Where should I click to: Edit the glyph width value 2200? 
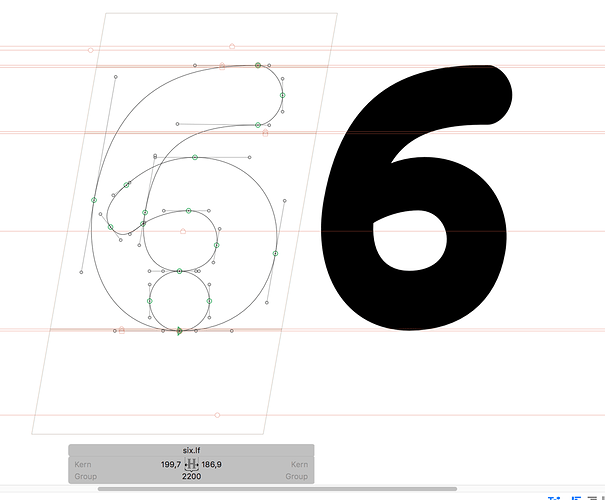191,477
